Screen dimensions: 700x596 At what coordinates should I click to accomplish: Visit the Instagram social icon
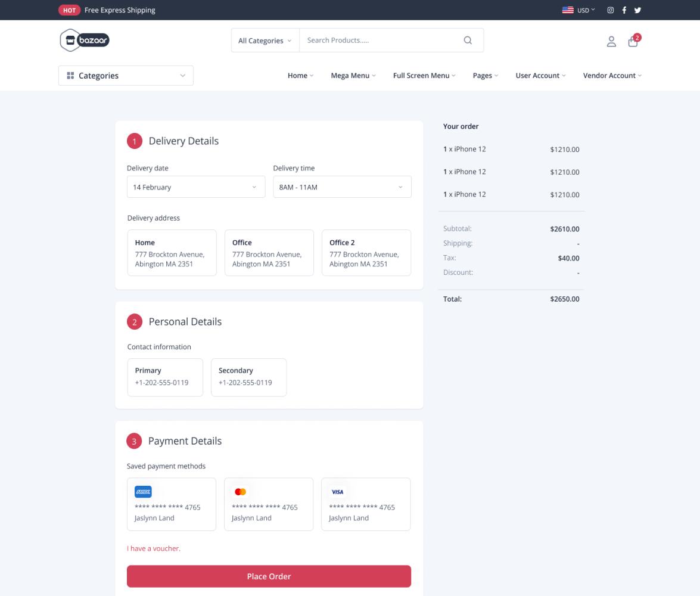tap(610, 10)
